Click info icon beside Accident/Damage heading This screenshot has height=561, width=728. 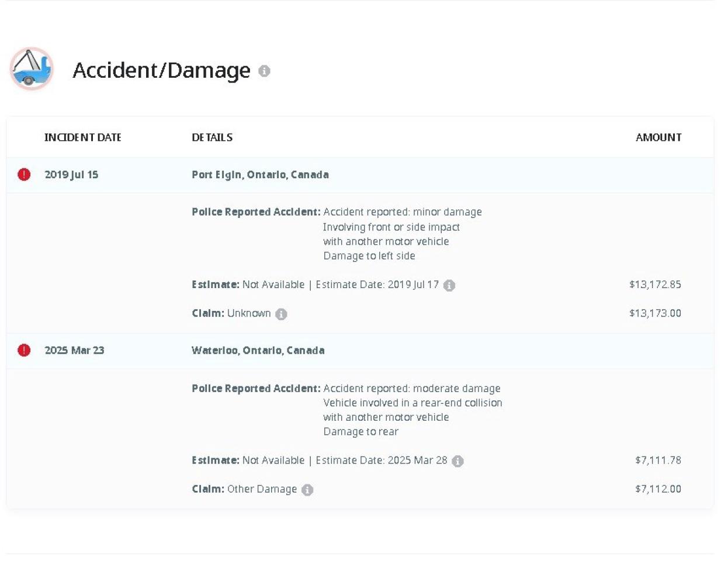click(x=264, y=71)
